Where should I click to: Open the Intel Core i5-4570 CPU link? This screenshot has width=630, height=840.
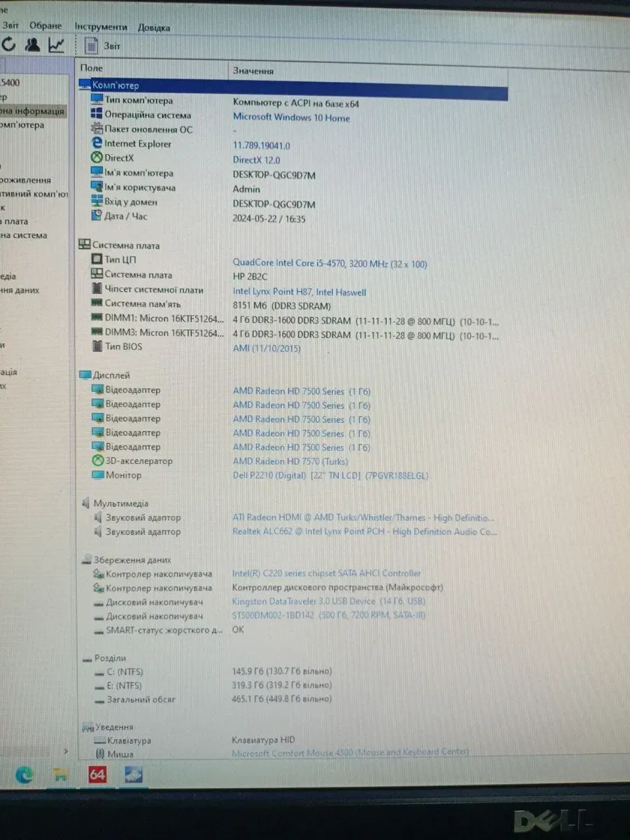pos(330,264)
